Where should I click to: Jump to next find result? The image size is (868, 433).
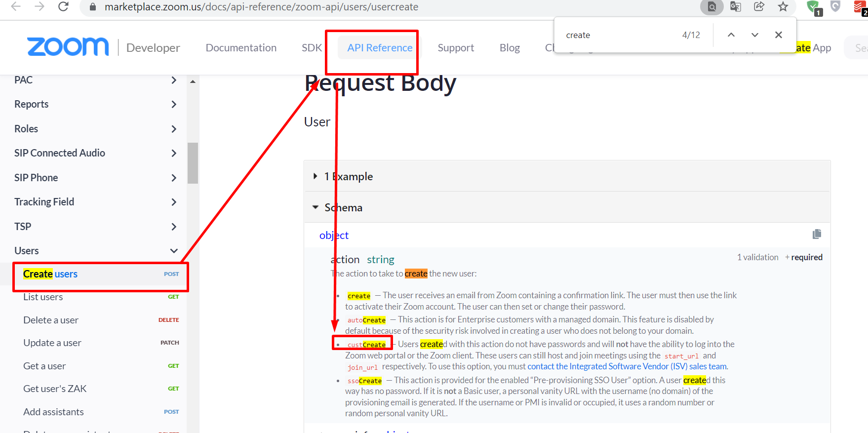(755, 35)
